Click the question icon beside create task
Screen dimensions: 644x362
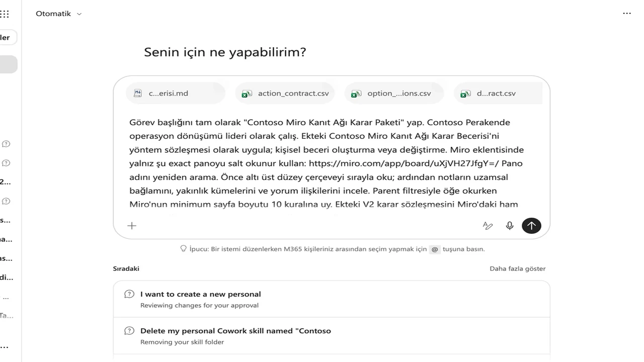click(129, 294)
